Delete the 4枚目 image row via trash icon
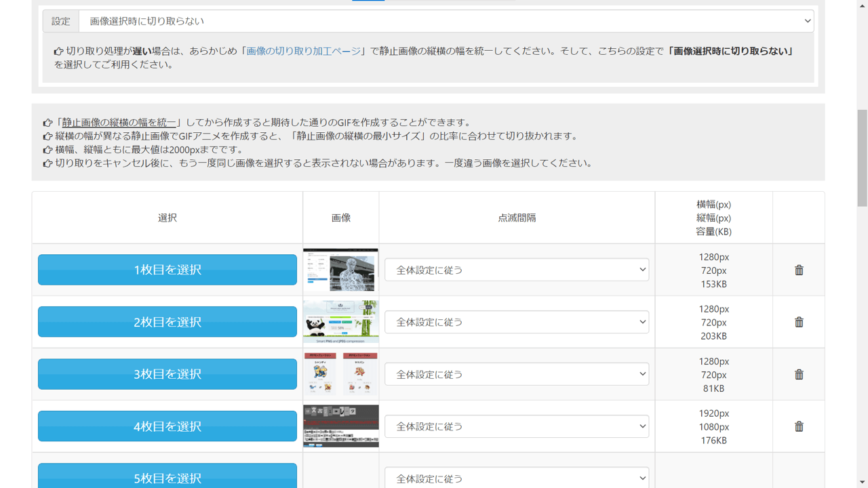Viewport: 868px width, 488px height. 799,426
